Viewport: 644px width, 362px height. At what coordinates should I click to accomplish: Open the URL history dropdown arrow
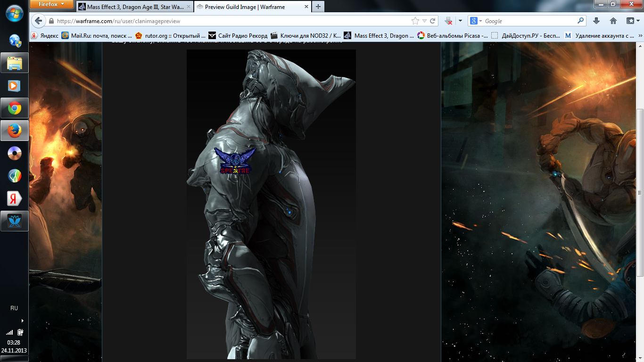[x=424, y=21]
